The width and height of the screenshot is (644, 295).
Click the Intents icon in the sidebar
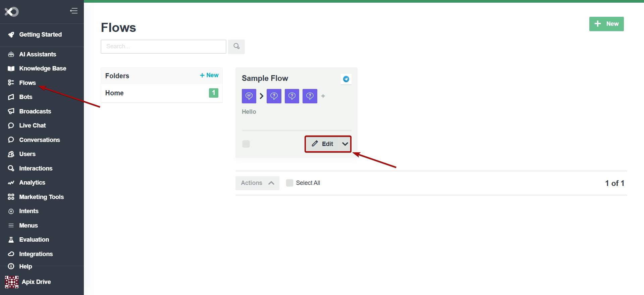click(x=11, y=211)
